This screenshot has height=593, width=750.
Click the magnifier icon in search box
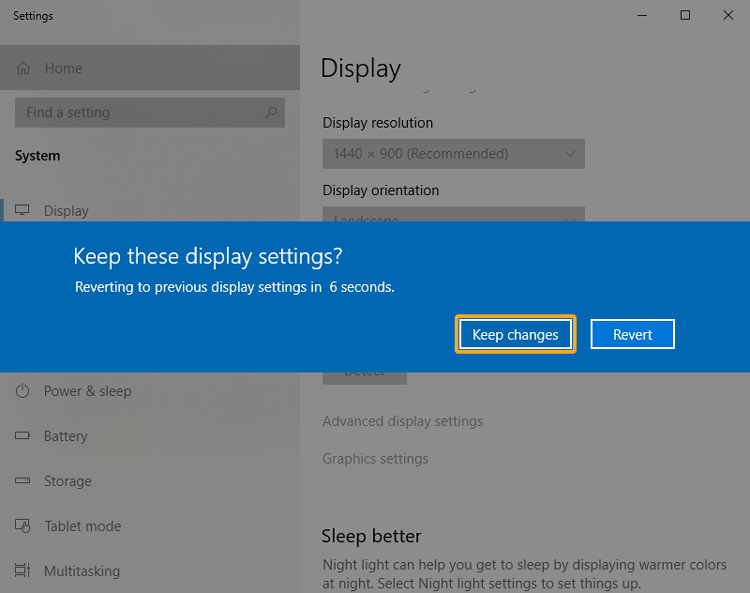pyautogui.click(x=270, y=113)
